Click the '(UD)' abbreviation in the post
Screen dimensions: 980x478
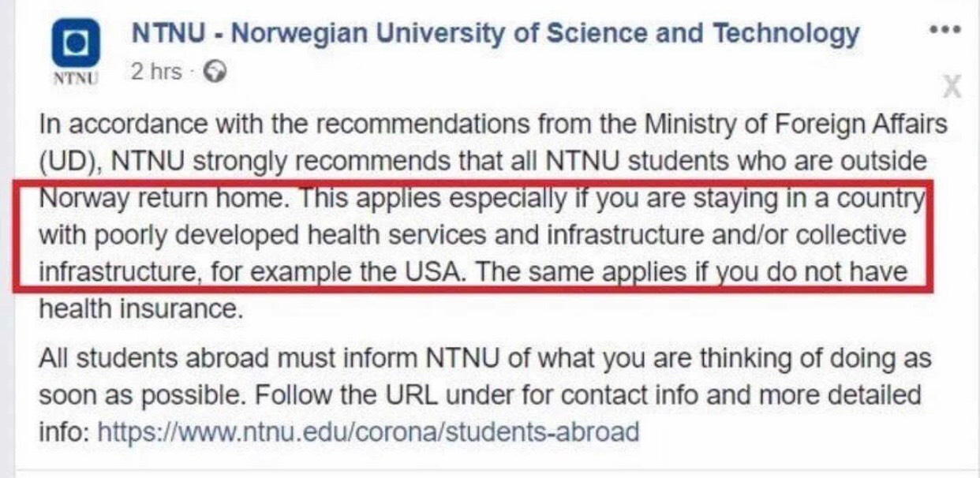pos(70,162)
